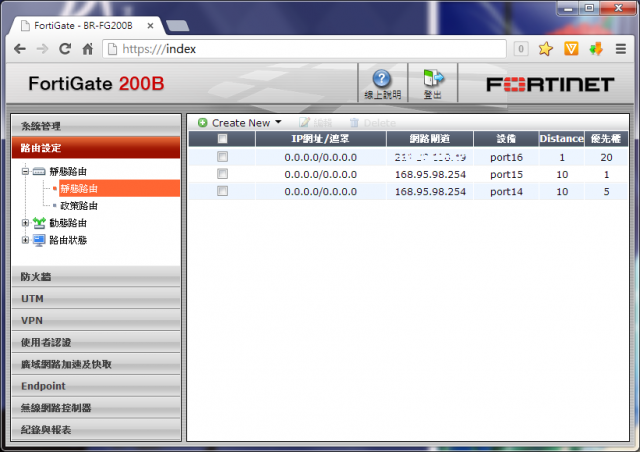Click the browser forward arrow
Viewport: 640px width, 452px height.
pos(42,49)
